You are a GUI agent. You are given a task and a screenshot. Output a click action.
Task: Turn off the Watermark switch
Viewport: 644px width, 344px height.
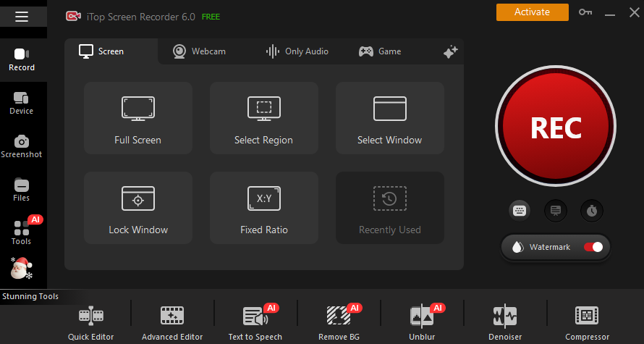point(593,247)
